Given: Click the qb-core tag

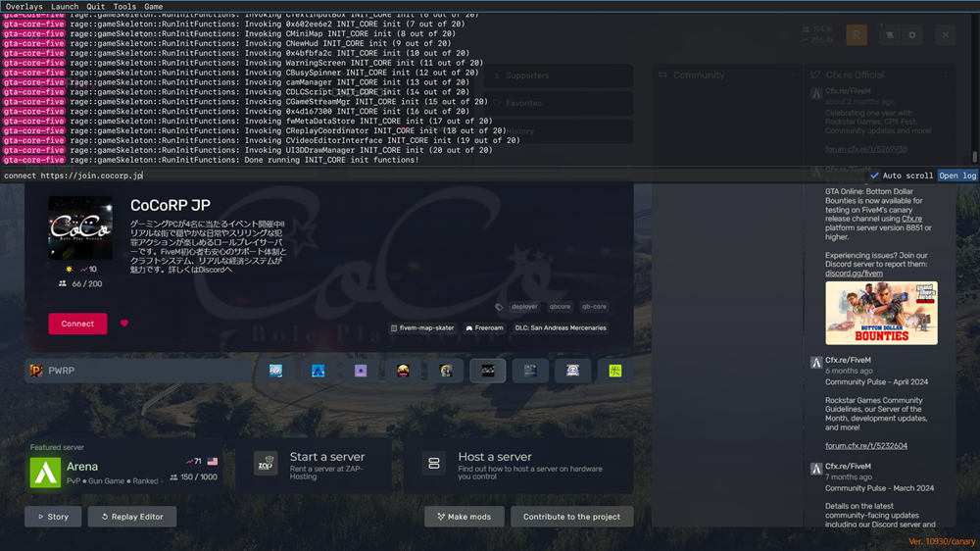Looking at the screenshot, I should pyautogui.click(x=594, y=307).
